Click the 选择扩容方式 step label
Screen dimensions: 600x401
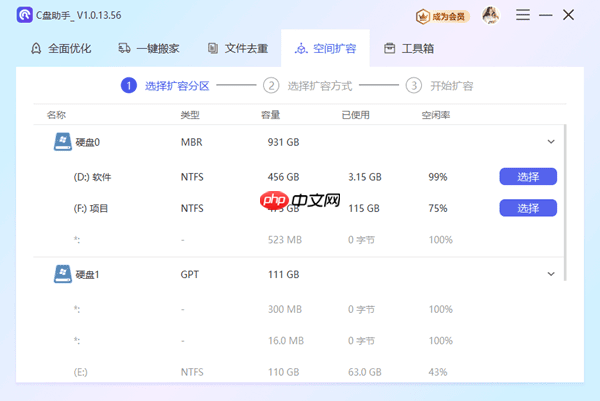point(320,86)
